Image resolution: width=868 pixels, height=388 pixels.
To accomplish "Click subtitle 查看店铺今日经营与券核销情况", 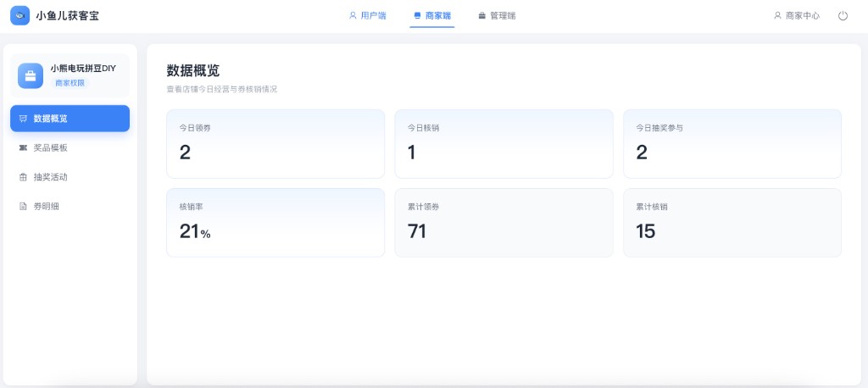I will 221,89.
